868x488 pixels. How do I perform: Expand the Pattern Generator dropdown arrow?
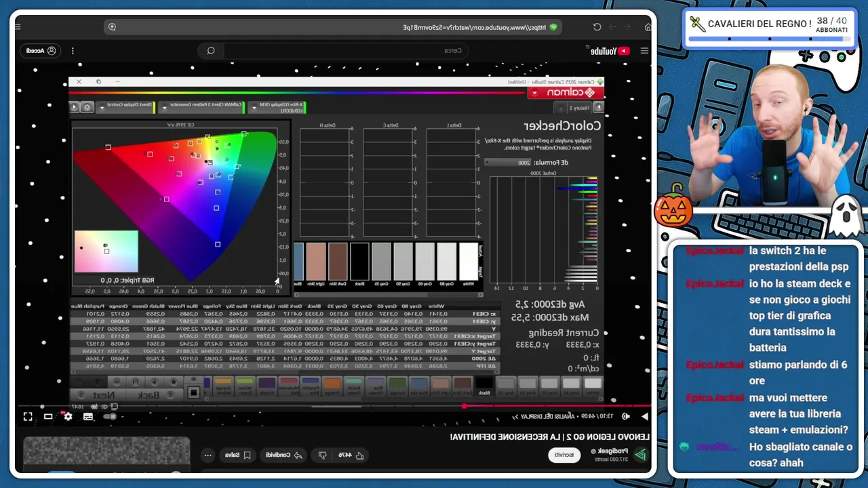(164, 107)
